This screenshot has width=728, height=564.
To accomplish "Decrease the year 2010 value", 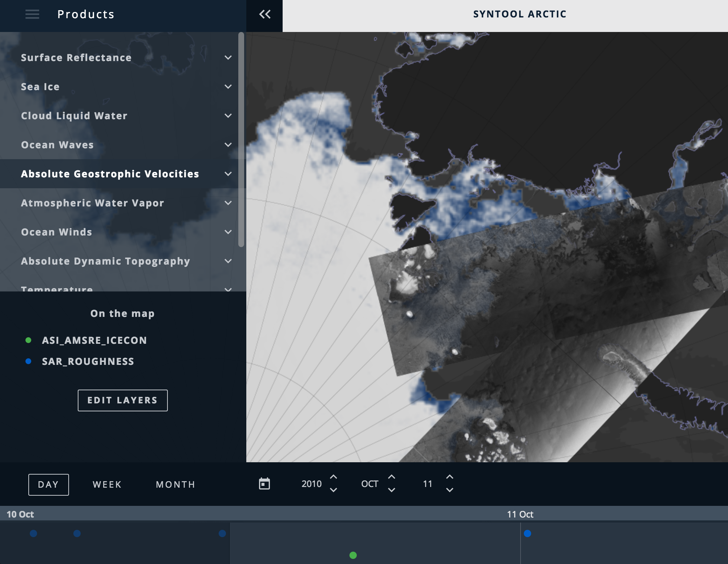I will 333,490.
